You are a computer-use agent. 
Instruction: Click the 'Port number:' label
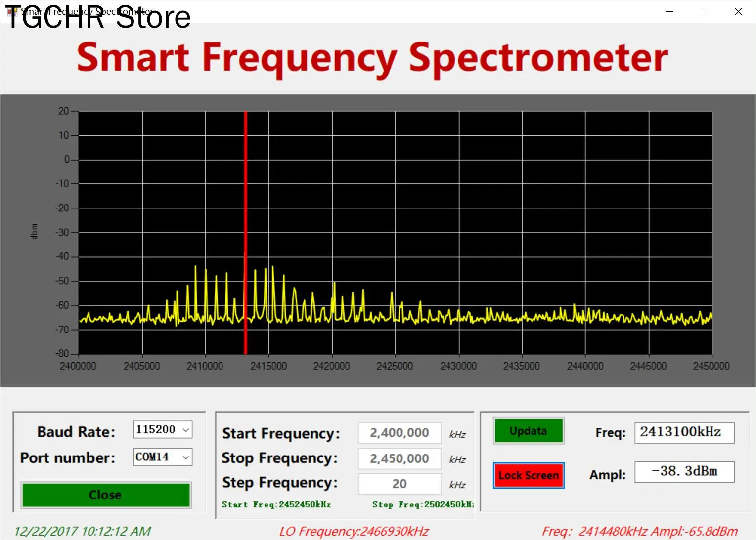(x=68, y=458)
